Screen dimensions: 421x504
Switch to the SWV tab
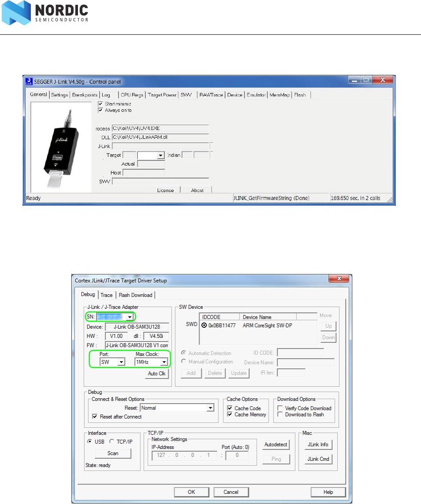tap(186, 95)
